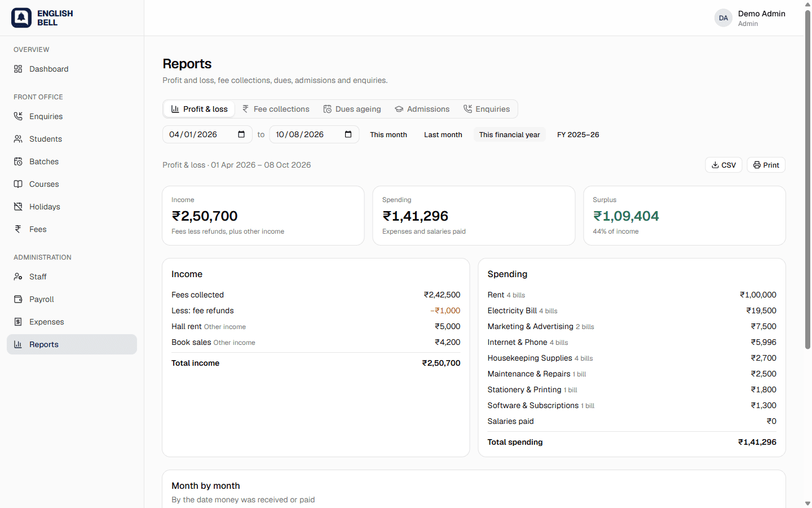Open the Dashboard grid icon

(18, 69)
